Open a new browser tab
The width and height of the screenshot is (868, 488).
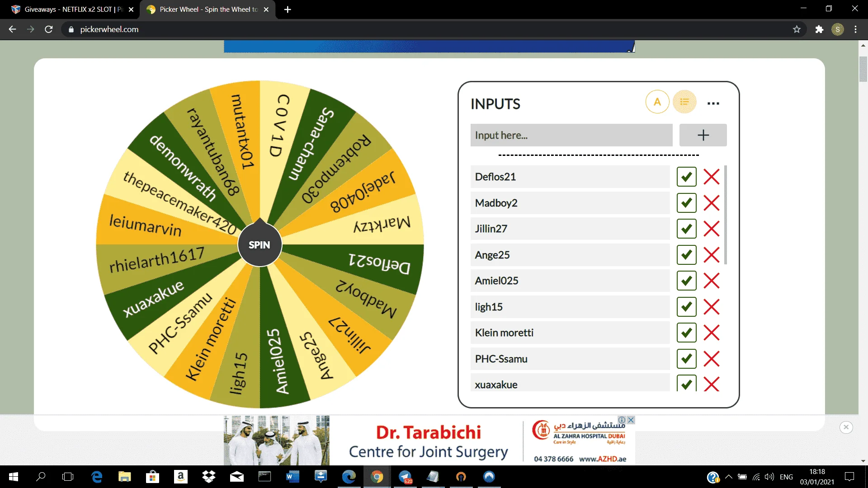[288, 9]
